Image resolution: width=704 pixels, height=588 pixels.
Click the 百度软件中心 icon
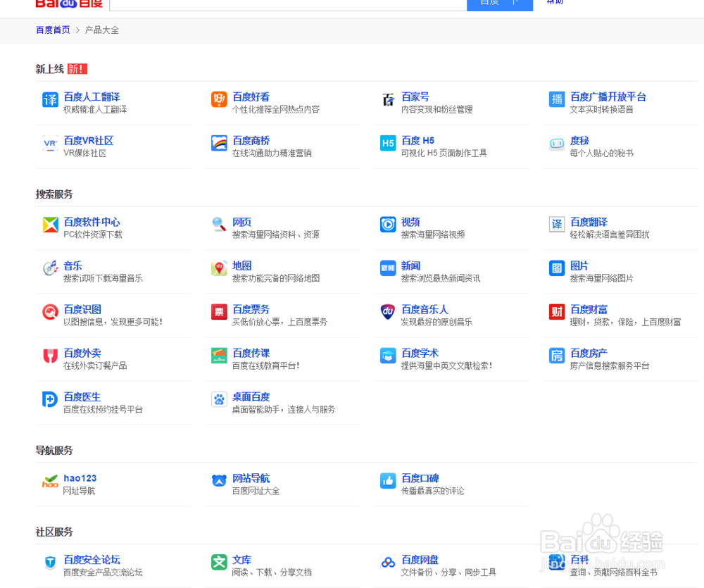tap(50, 225)
